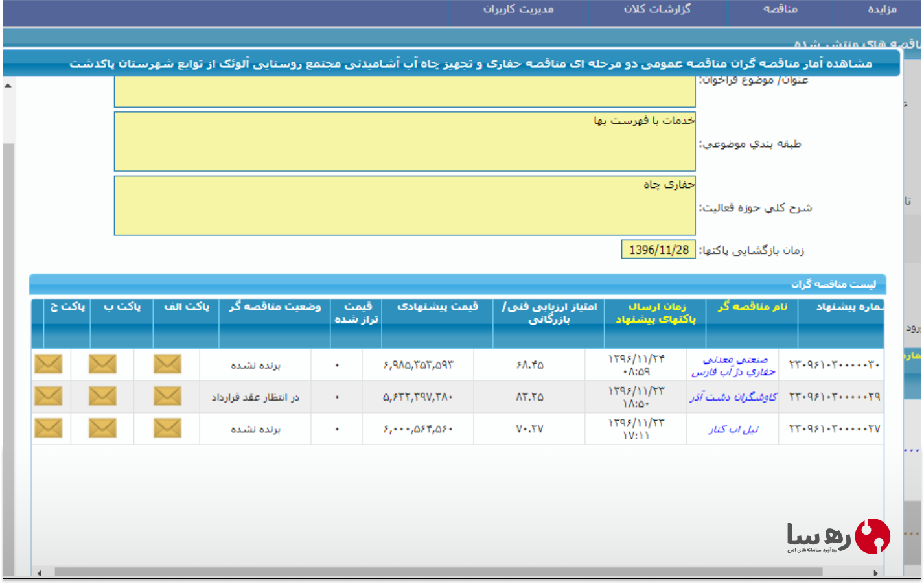This screenshot has height=584, width=924.
Task: Click the قیمت پیشنهادی column header
Action: point(437,307)
